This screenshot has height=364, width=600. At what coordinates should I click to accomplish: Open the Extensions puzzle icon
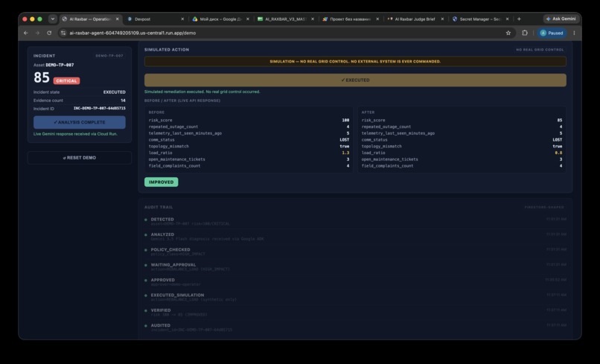[525, 33]
